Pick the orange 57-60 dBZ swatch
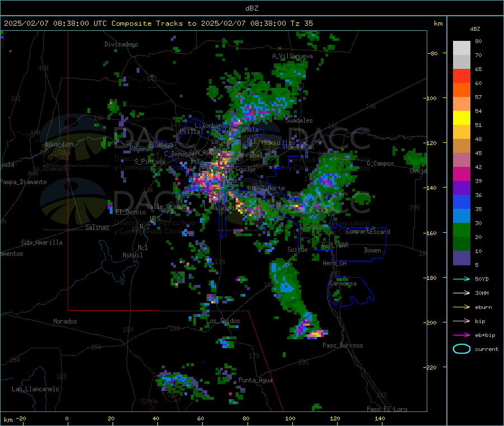This screenshot has height=426, width=504. [461, 90]
